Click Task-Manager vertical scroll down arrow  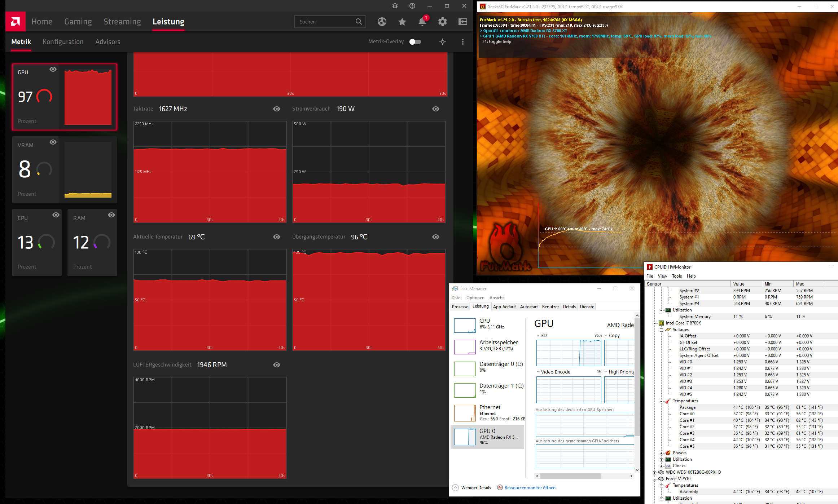point(637,470)
